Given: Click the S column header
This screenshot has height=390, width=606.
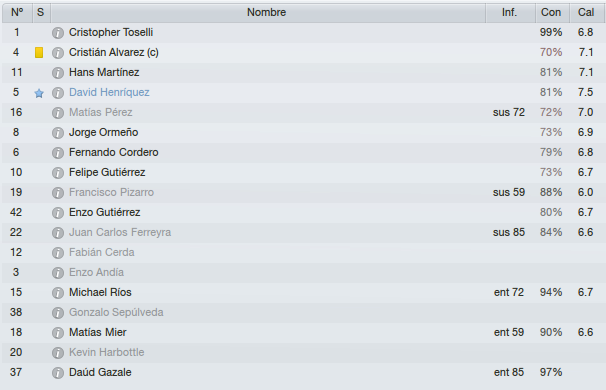Looking at the screenshot, I should tap(41, 13).
